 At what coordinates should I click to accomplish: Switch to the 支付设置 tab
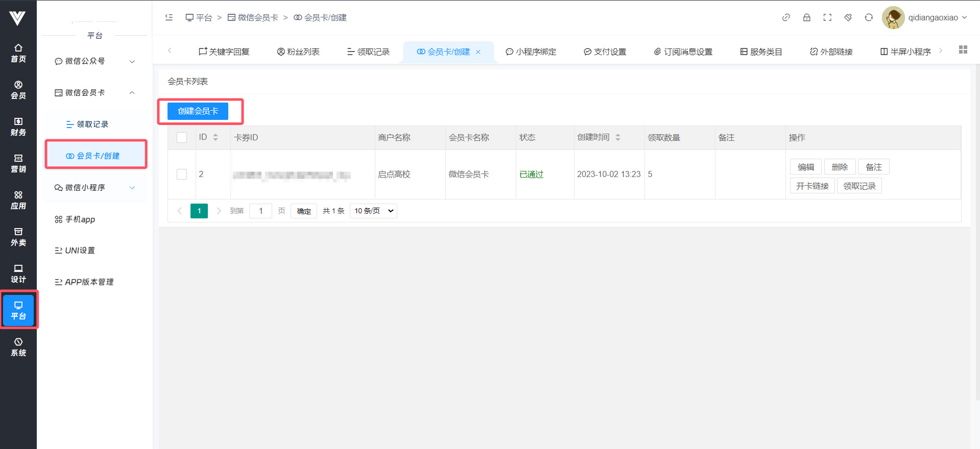pos(605,52)
